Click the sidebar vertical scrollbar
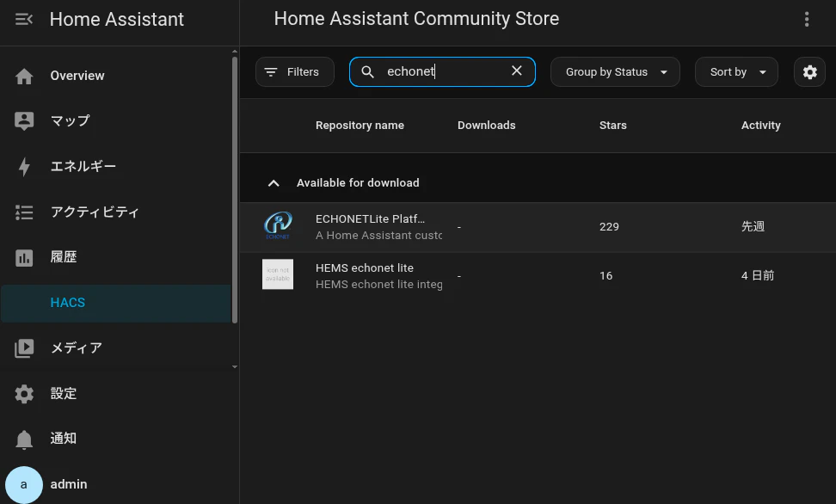Image resolution: width=836 pixels, height=504 pixels. click(x=235, y=189)
